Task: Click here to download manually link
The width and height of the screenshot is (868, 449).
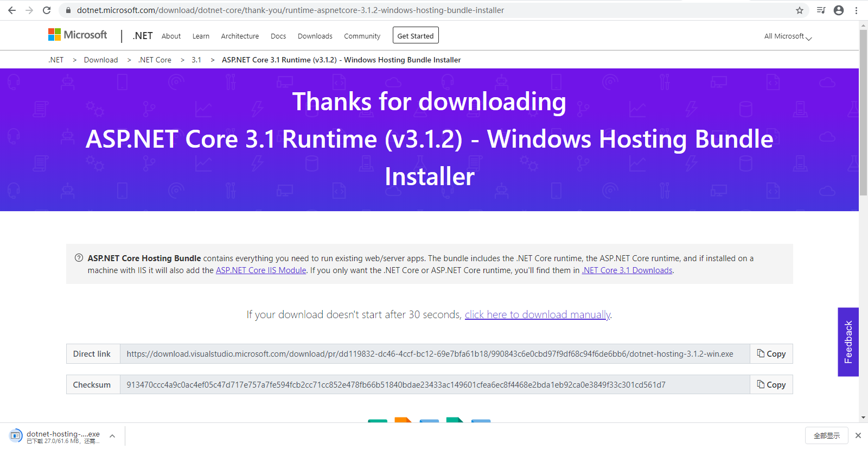Action: click(x=538, y=314)
